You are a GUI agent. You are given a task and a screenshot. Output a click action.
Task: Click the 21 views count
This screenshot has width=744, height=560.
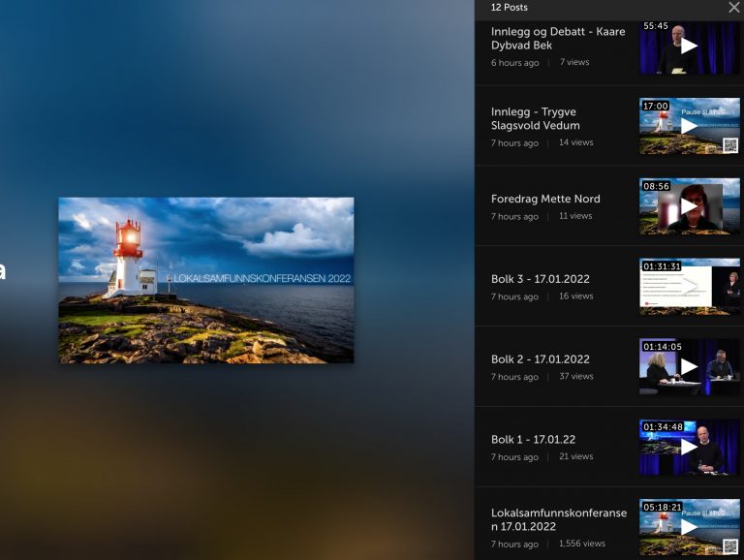pos(576,456)
